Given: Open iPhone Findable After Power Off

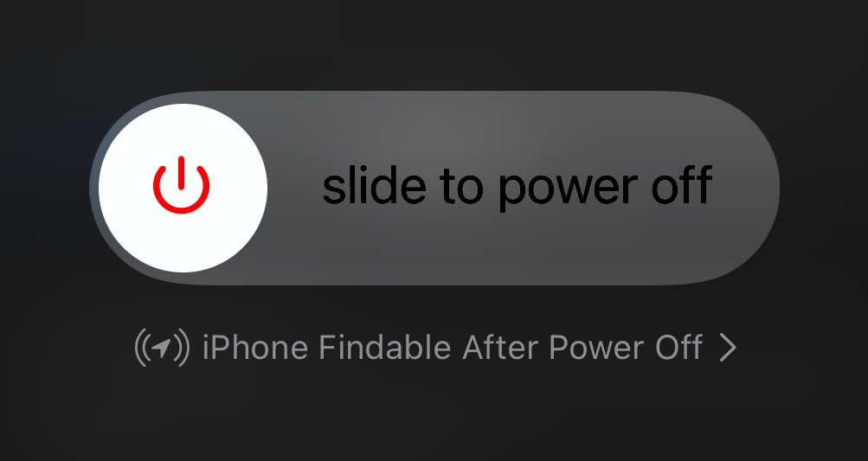Looking at the screenshot, I should [435, 348].
